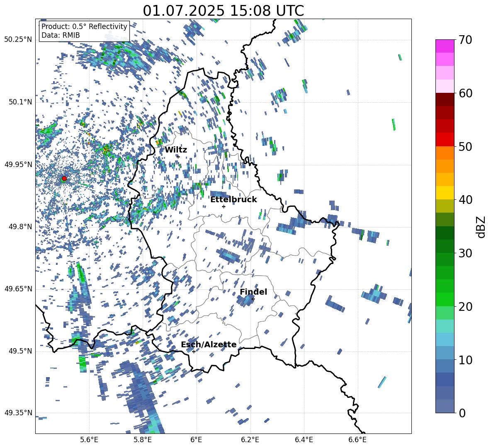
Task: Click the 6.4°E longitude label
Action: tap(304, 440)
